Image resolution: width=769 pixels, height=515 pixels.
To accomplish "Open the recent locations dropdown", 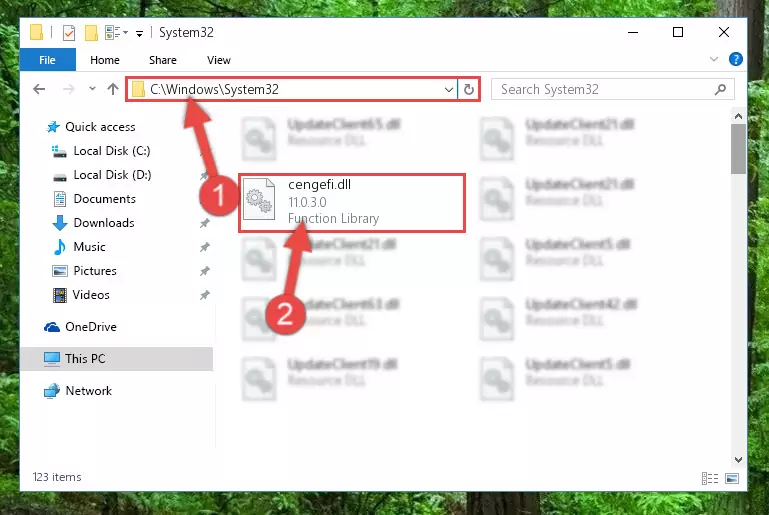I will pyautogui.click(x=92, y=89).
